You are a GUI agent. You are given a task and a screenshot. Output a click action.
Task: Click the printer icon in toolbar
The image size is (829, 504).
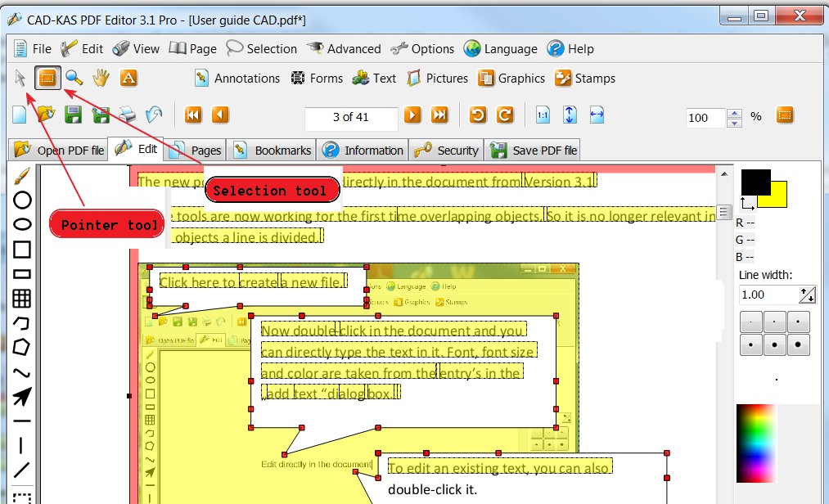tap(127, 115)
